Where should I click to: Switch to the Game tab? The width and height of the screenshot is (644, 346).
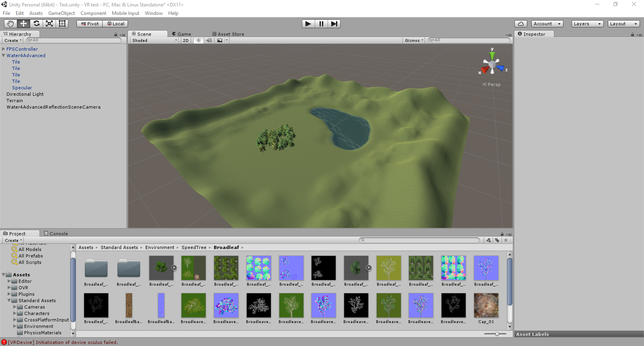(182, 34)
